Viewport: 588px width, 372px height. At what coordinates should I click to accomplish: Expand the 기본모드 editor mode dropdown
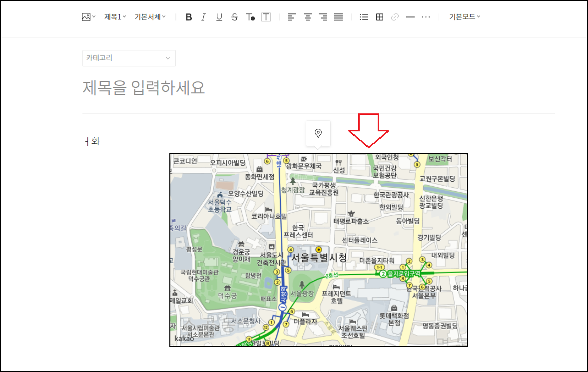pyautogui.click(x=465, y=17)
